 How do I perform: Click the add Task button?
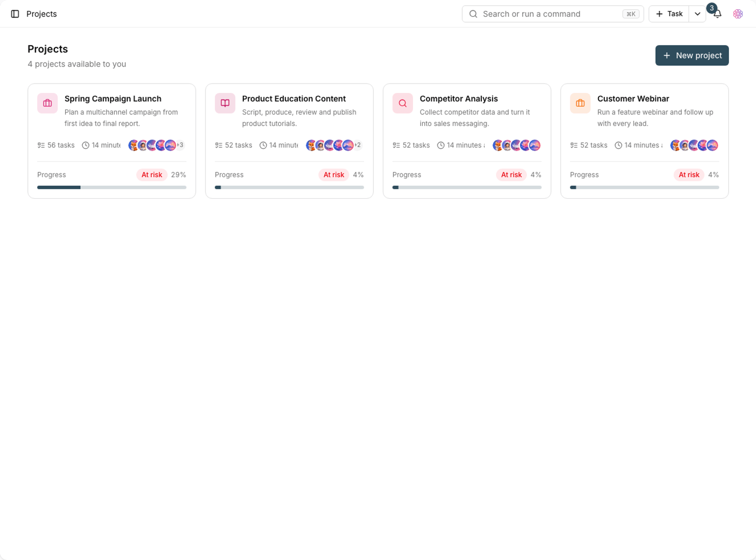pos(669,14)
